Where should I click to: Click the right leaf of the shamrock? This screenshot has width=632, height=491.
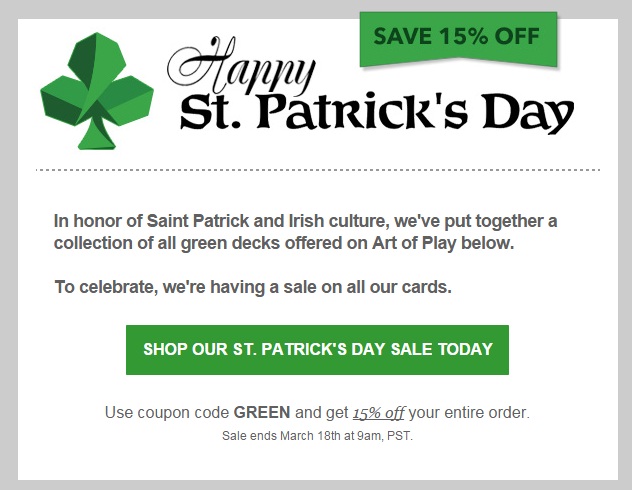129,98
